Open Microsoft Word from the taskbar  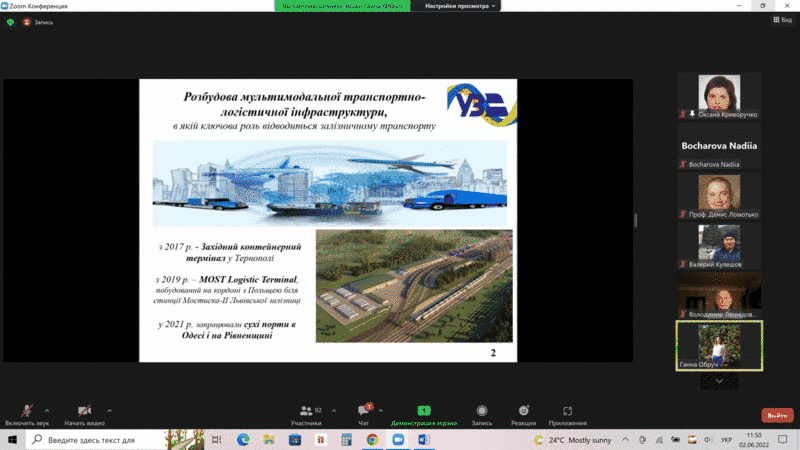423,439
